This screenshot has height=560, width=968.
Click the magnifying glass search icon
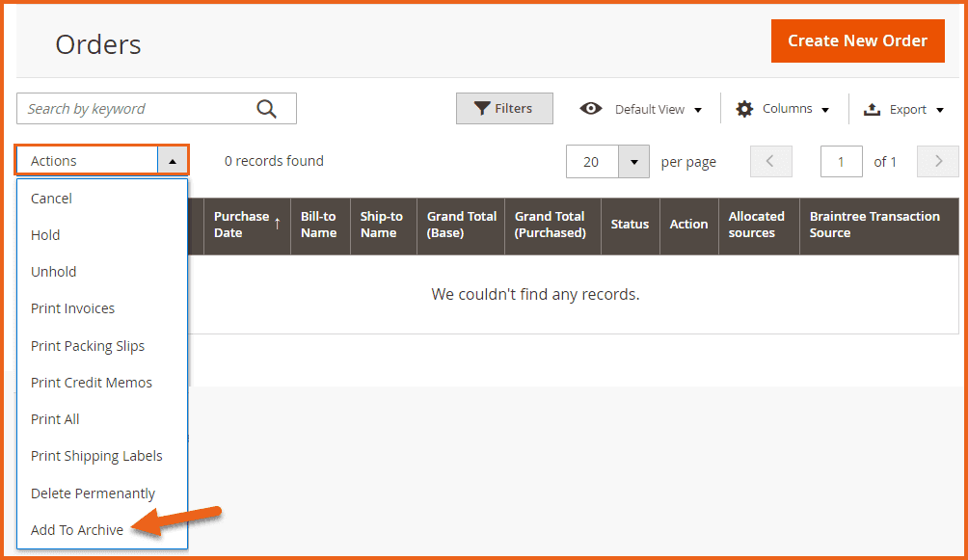click(x=267, y=109)
